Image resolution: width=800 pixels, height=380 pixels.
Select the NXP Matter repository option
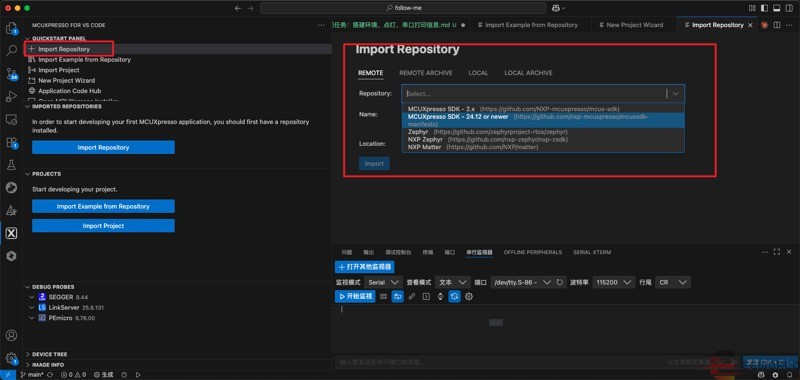(x=543, y=147)
